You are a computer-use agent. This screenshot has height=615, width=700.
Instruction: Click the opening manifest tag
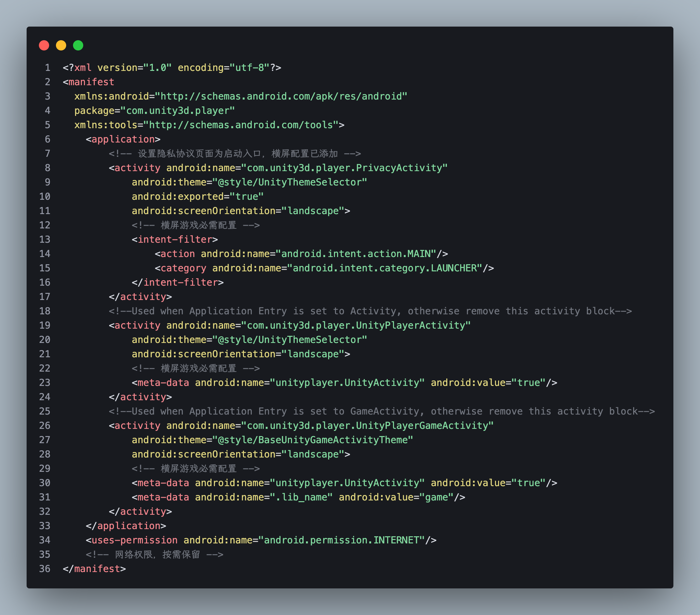click(x=88, y=82)
